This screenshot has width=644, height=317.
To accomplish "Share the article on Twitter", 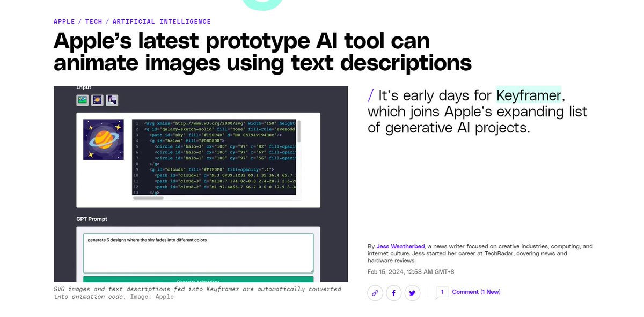I will tap(412, 293).
